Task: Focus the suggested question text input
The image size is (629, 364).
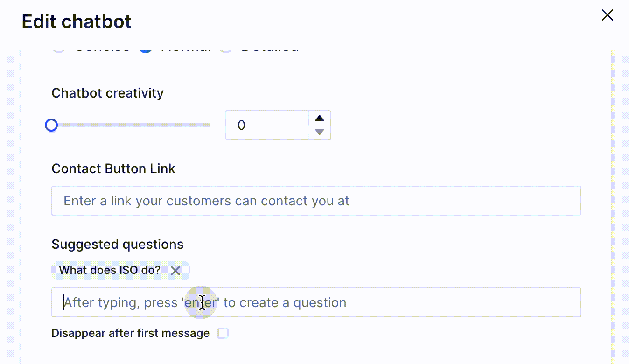Action: (316, 302)
